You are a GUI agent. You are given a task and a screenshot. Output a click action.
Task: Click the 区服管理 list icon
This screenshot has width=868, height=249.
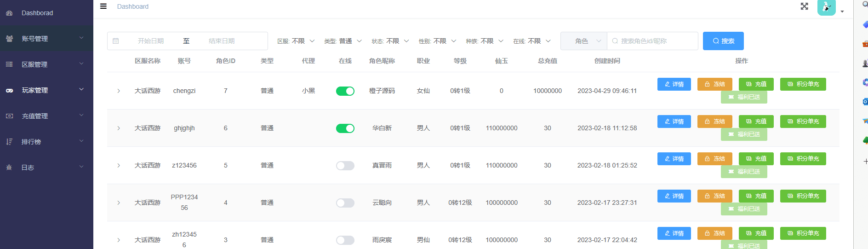tap(9, 64)
